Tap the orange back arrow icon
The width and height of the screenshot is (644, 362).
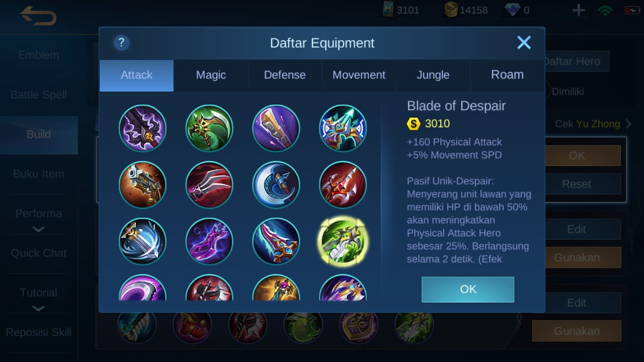coord(38,16)
